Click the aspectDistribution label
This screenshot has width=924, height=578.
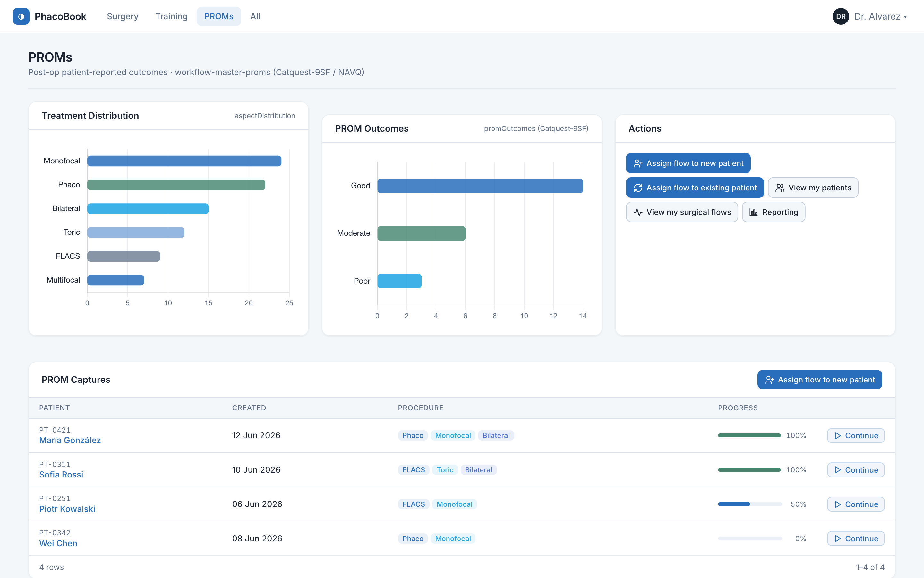265,116
